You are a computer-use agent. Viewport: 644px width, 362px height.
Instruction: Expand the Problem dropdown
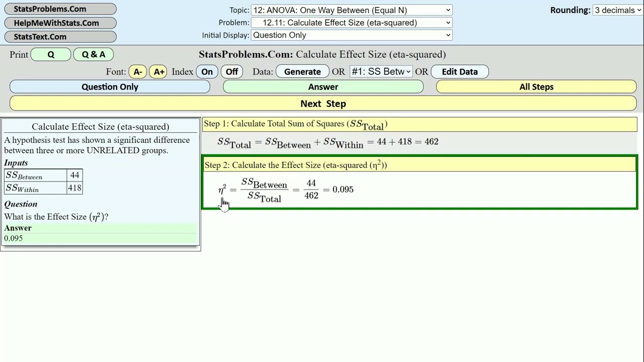[x=352, y=23]
